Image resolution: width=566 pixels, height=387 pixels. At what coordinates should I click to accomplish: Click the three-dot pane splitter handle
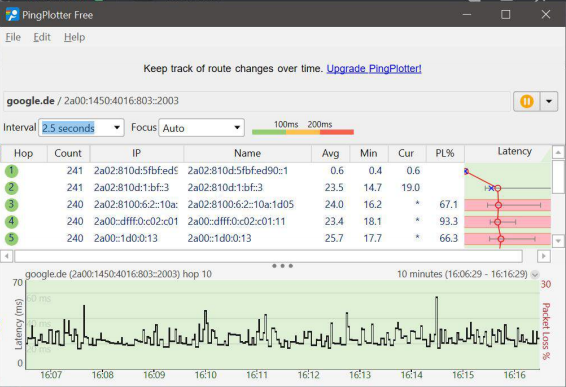click(283, 266)
